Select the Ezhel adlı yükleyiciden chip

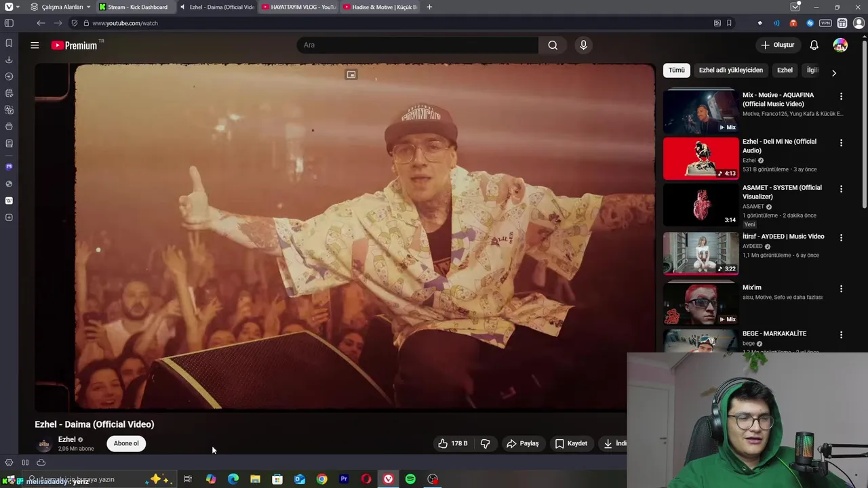point(731,70)
